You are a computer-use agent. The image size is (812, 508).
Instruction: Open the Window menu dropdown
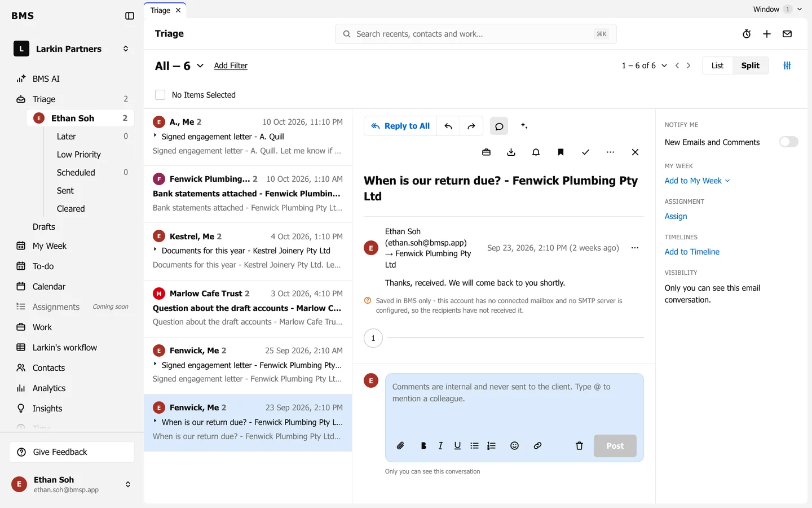tap(777, 9)
